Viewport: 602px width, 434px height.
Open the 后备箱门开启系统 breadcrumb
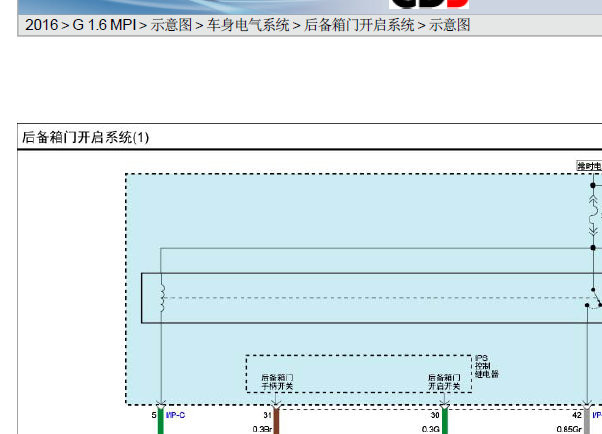pyautogui.click(x=359, y=25)
